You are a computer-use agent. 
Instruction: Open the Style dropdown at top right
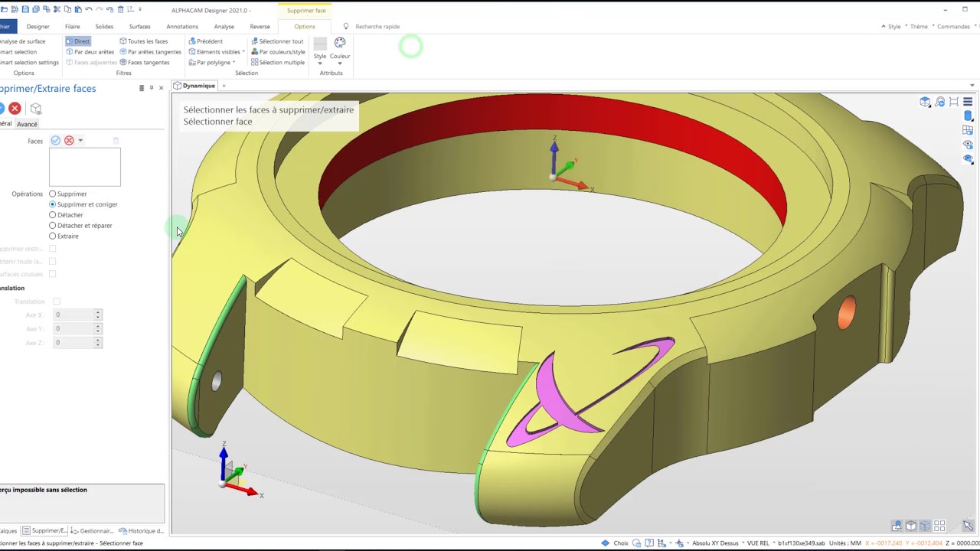pyautogui.click(x=893, y=27)
